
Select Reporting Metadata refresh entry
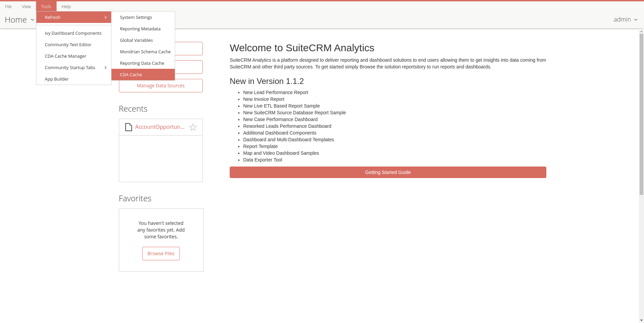143,29
